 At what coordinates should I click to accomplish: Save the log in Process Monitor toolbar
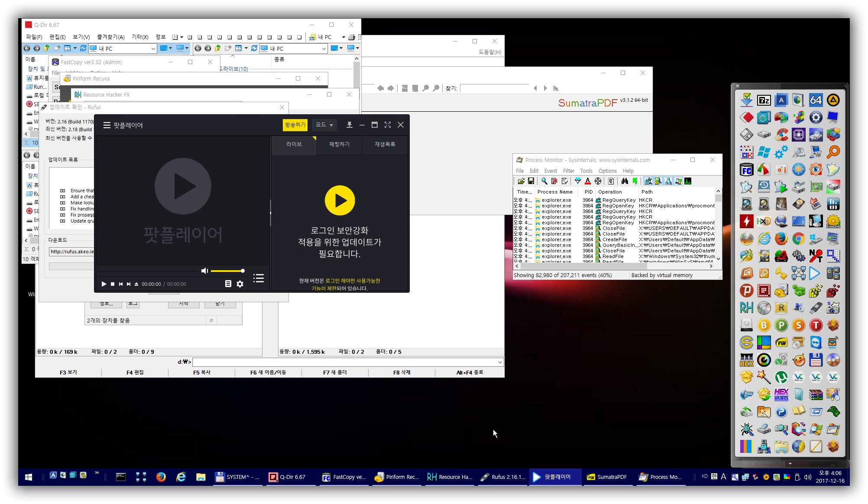pyautogui.click(x=531, y=181)
